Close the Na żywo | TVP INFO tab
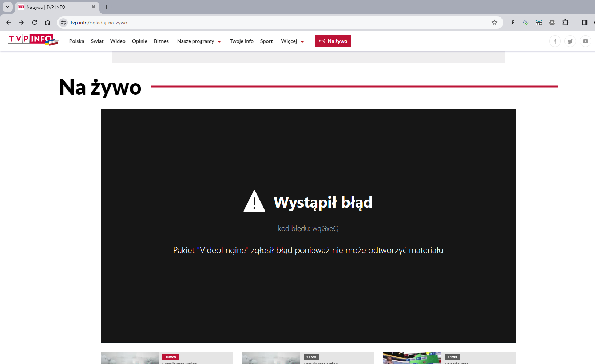The height and width of the screenshot is (364, 595). pyautogui.click(x=94, y=7)
